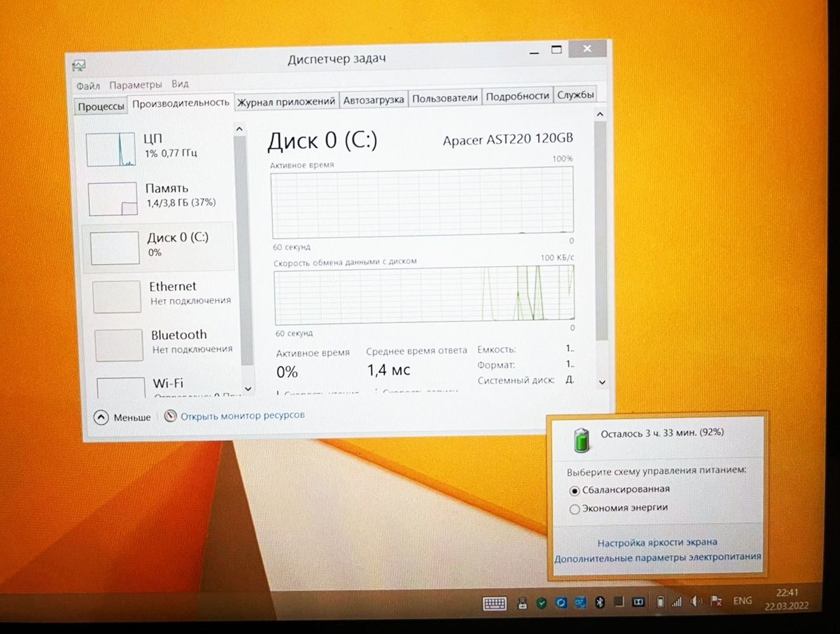The width and height of the screenshot is (840, 634).
Task: Click the Активное время graph
Action: point(423,202)
